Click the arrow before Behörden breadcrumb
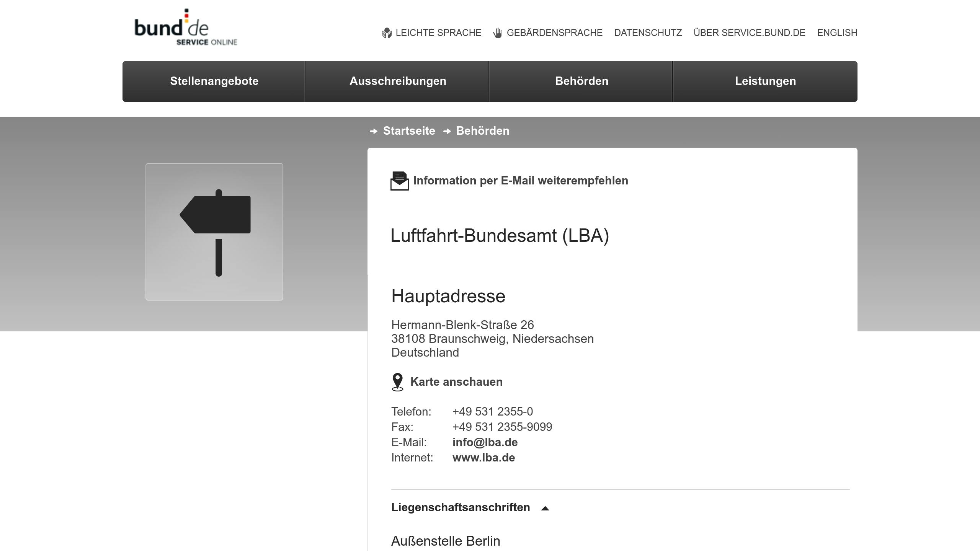Screen dimensions: 980x551 pos(447,131)
